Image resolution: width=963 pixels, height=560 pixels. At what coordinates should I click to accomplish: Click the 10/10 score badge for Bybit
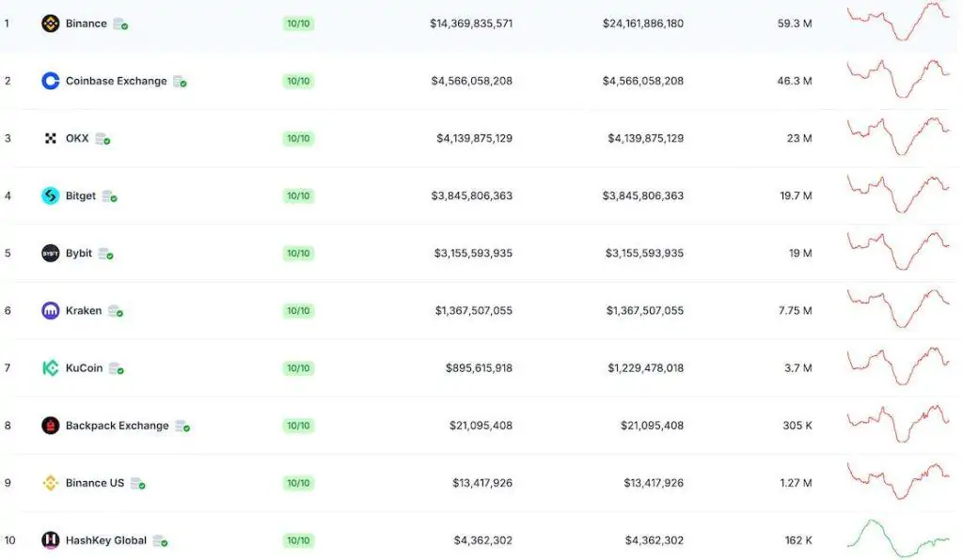pyautogui.click(x=298, y=253)
